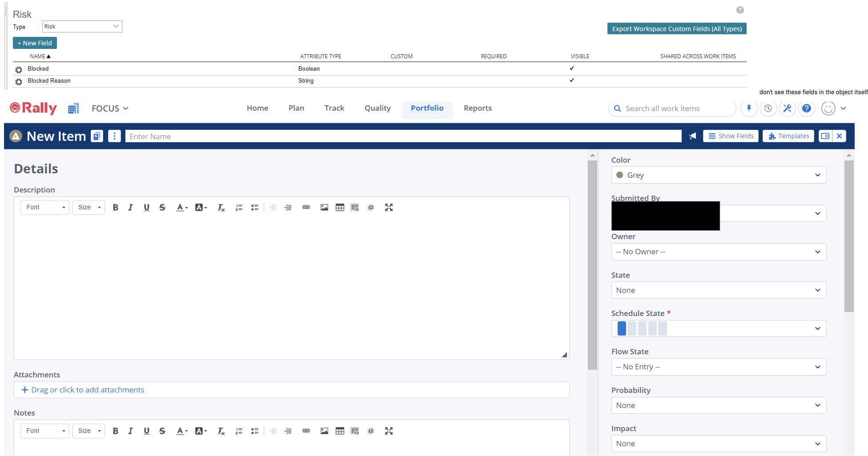Click Export Workspace Custom Fields button

click(x=676, y=29)
